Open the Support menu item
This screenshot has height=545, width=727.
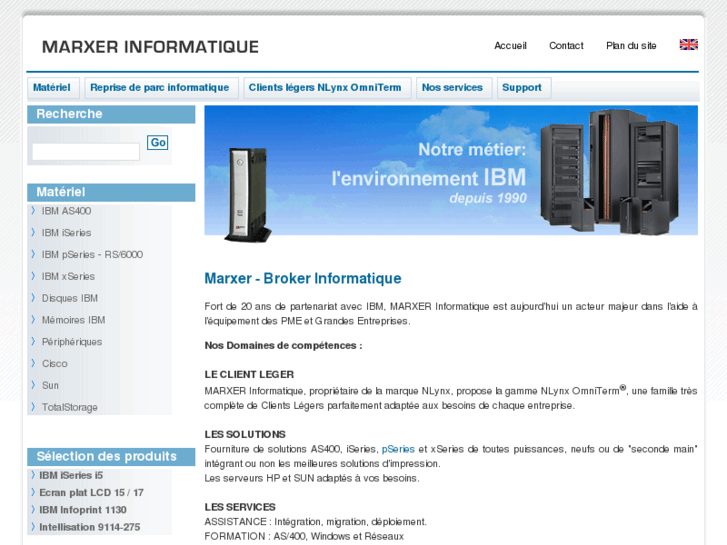522,88
